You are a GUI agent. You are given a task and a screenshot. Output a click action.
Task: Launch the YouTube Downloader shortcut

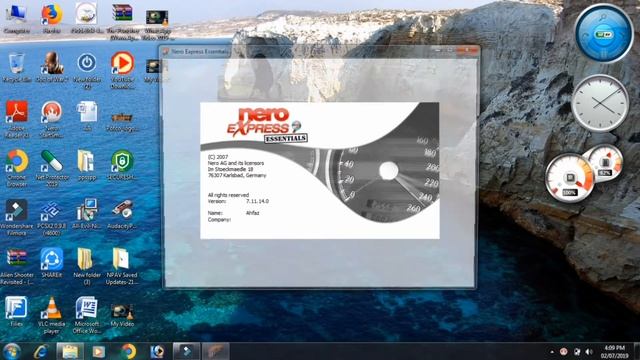click(122, 69)
